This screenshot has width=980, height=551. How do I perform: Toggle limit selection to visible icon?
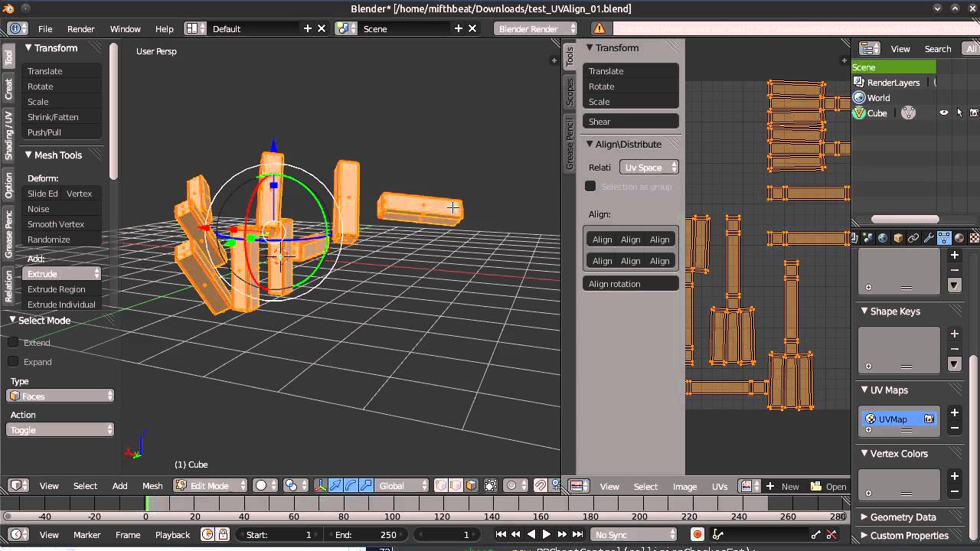(x=491, y=485)
